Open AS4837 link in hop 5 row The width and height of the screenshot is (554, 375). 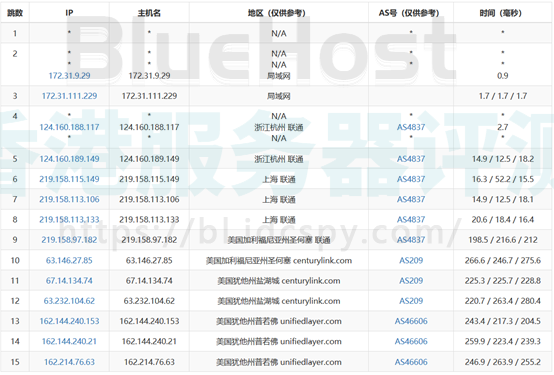click(x=411, y=159)
